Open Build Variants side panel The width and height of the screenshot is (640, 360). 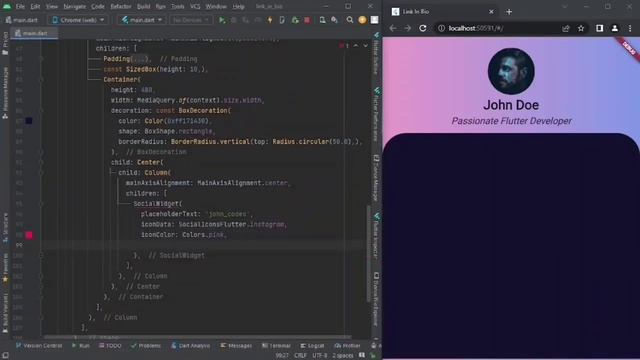pyautogui.click(x=5, y=313)
